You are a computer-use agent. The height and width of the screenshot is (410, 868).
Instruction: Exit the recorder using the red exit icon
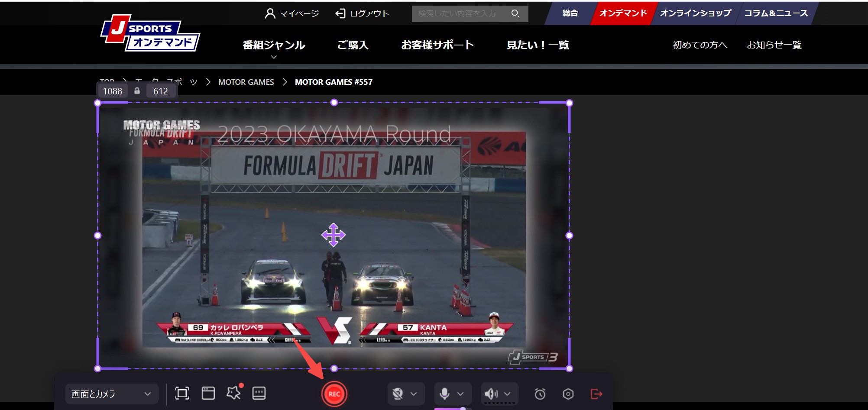[x=596, y=394]
